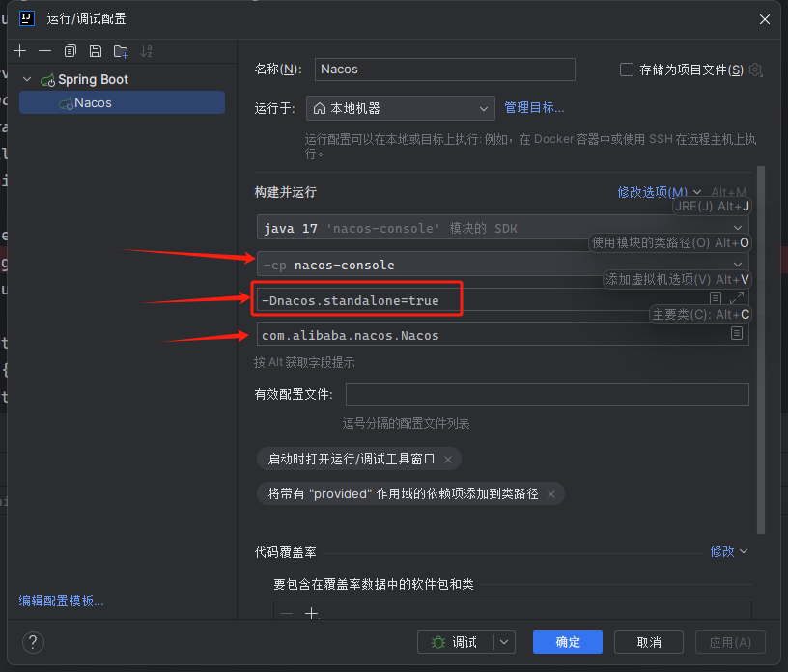Sort configurations alphabetically
The height and width of the screenshot is (672, 788).
pos(146,51)
